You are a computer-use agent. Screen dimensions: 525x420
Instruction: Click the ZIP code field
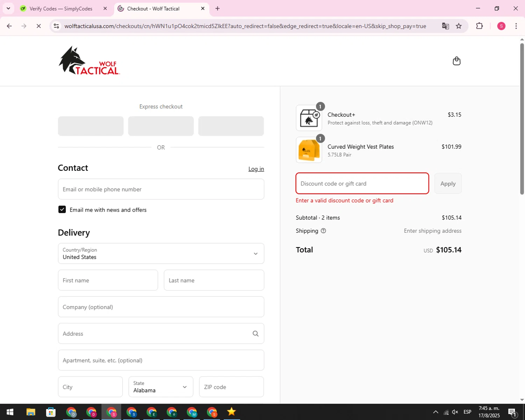click(x=231, y=387)
